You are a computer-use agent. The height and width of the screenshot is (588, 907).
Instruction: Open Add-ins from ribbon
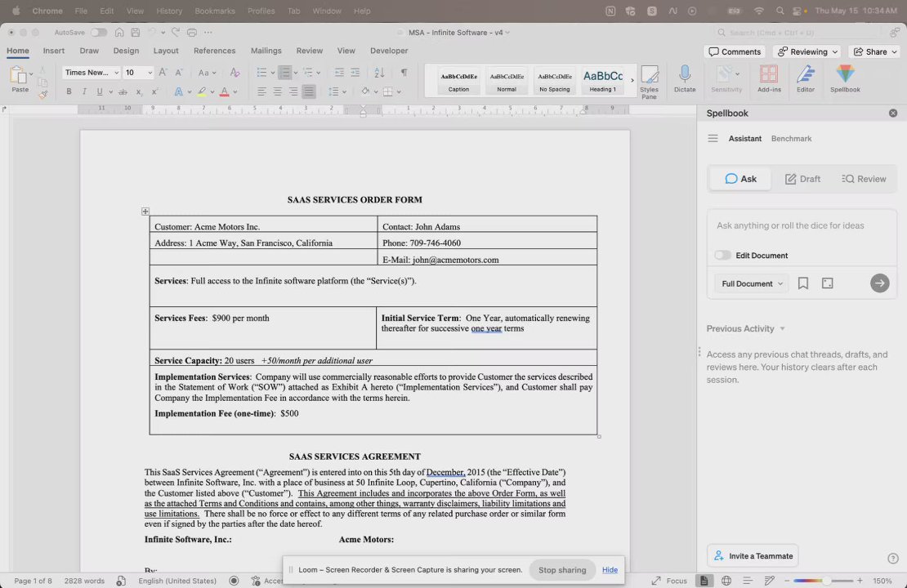tap(769, 78)
